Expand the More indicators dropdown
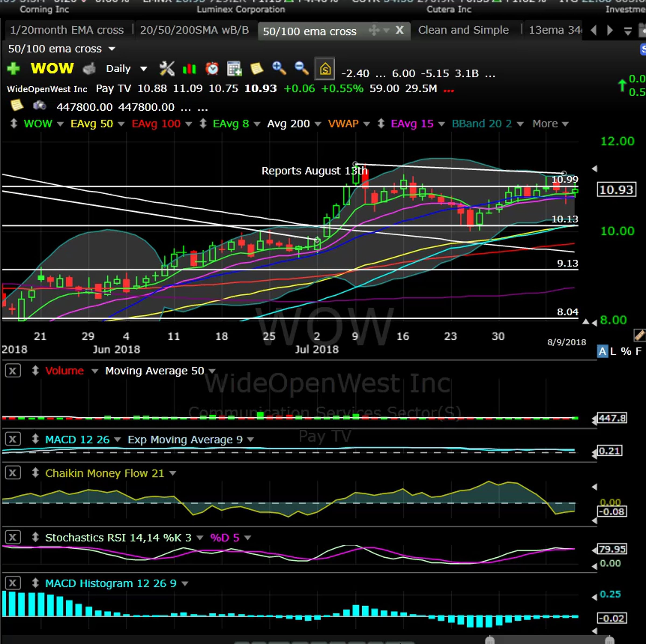 (x=550, y=124)
